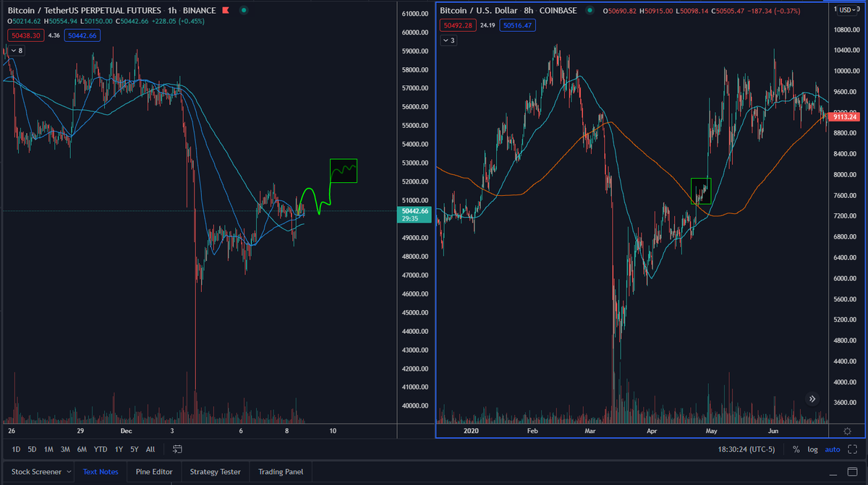868x485 pixels.
Task: Toggle percent scale mode
Action: [x=796, y=449]
